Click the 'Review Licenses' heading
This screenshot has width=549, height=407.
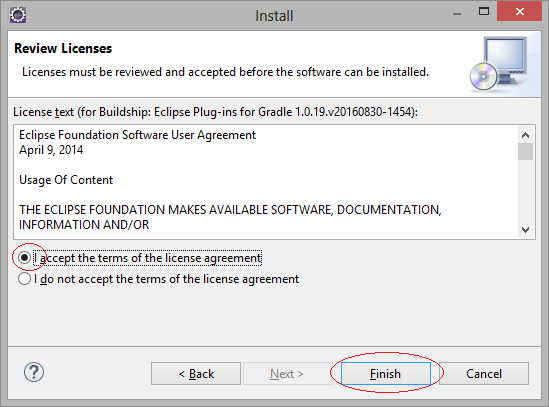63,48
